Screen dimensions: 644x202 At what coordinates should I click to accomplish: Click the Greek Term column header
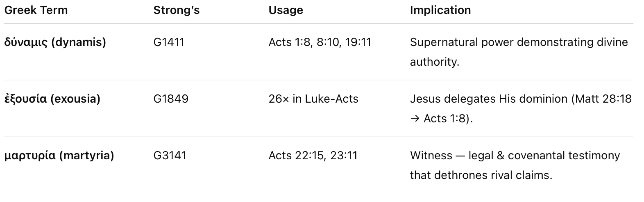point(36,10)
